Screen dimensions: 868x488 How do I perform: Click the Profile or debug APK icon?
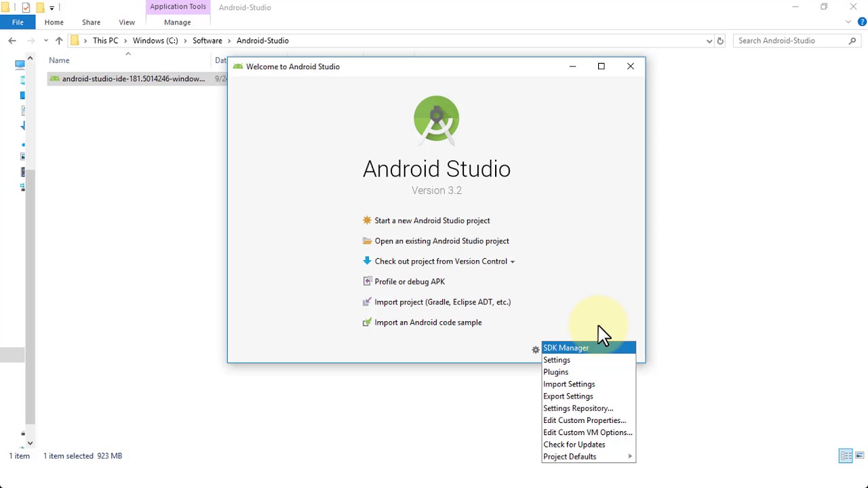pyautogui.click(x=367, y=281)
